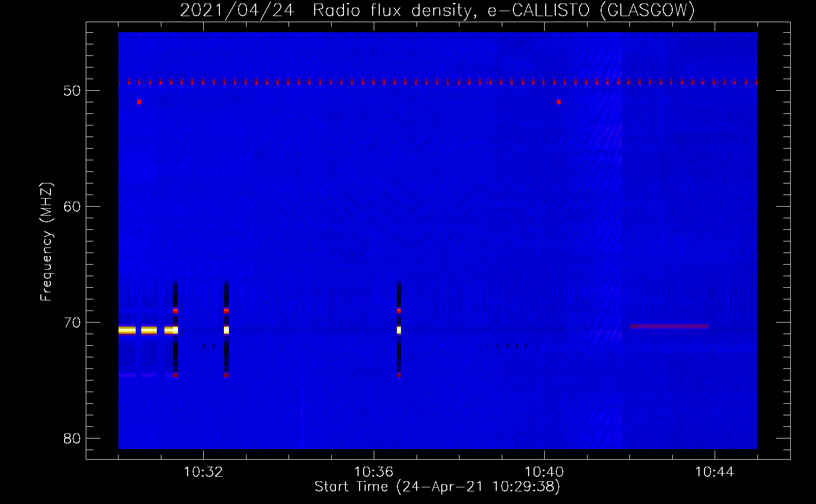The image size is (816, 504).
Task: Click the 60 frequency axis label
Action: (72, 207)
